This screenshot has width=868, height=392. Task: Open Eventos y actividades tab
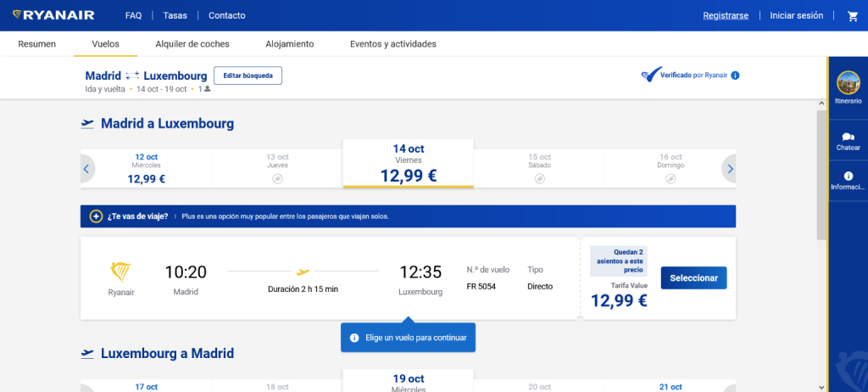coord(393,44)
